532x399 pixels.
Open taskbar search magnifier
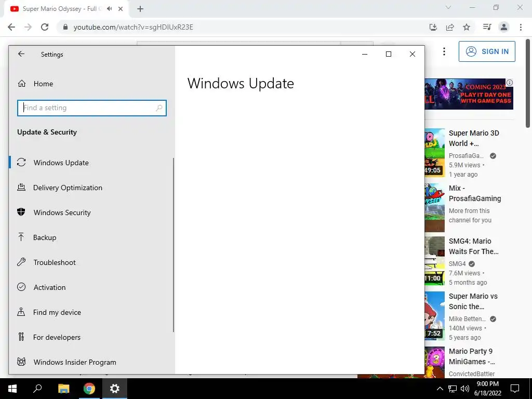(37, 389)
